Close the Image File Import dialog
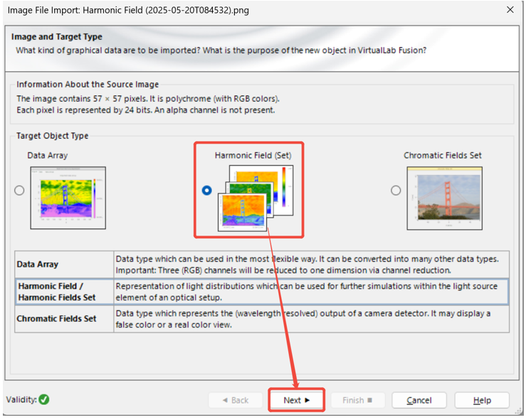This screenshot has width=526, height=420. [x=510, y=10]
